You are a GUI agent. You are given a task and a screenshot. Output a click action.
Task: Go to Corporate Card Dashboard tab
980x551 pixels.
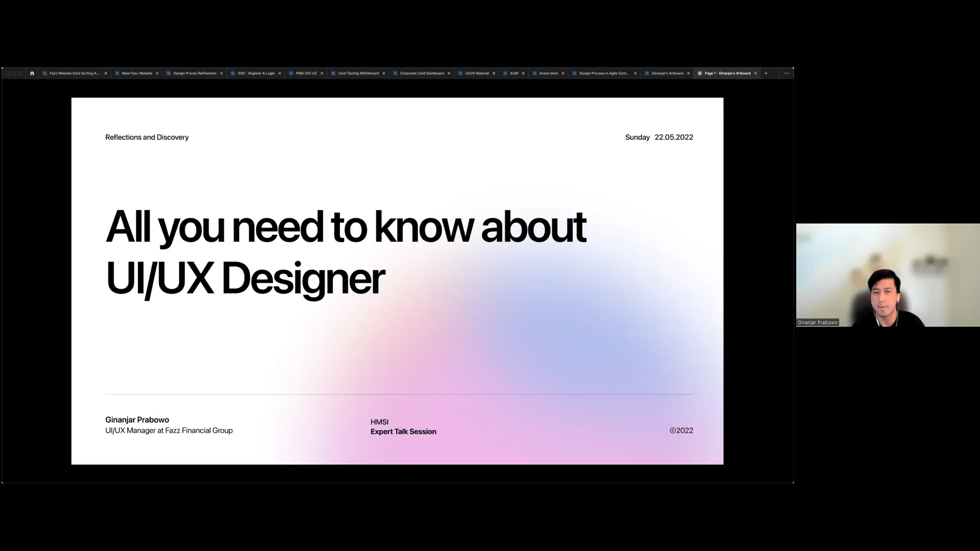pos(422,73)
